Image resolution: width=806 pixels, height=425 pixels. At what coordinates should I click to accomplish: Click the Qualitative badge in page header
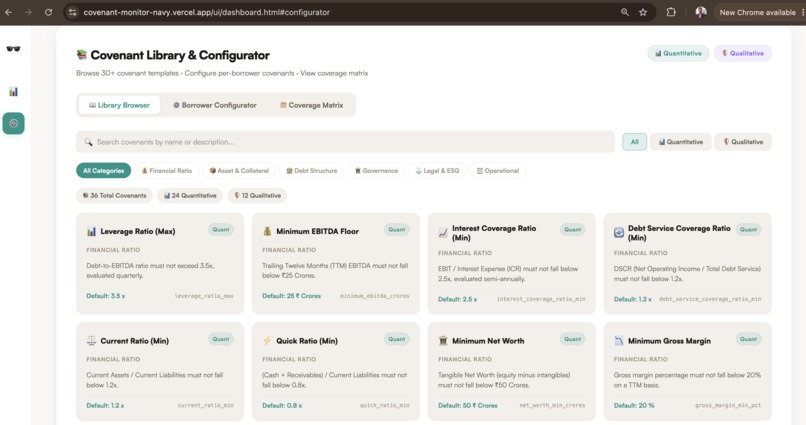(743, 53)
